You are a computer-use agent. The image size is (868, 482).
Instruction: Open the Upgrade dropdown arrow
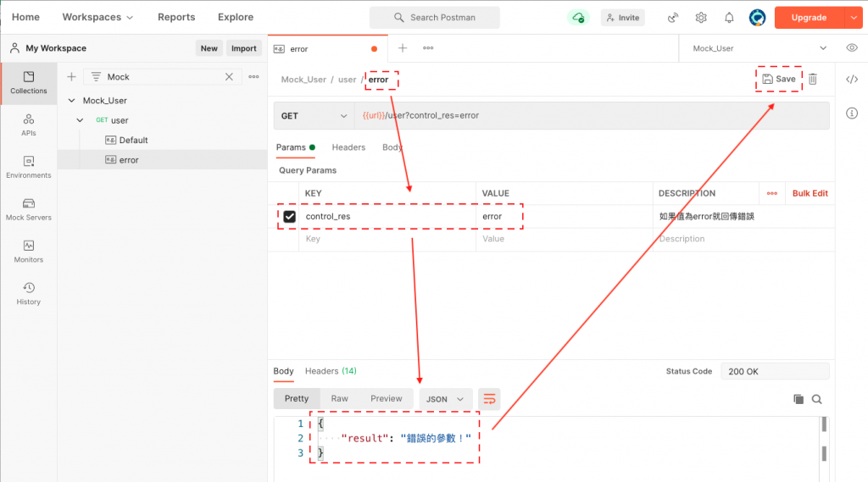click(854, 18)
